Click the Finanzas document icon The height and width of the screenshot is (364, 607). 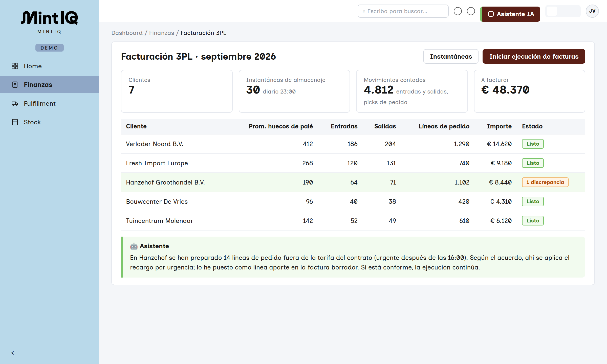(15, 85)
